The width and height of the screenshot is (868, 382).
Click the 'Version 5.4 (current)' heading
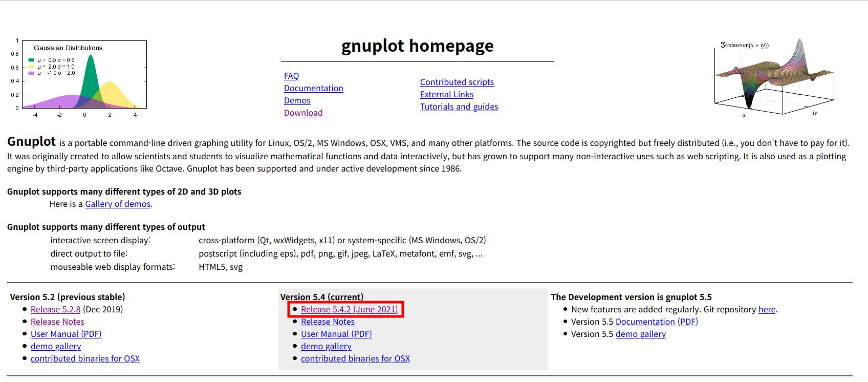[322, 297]
